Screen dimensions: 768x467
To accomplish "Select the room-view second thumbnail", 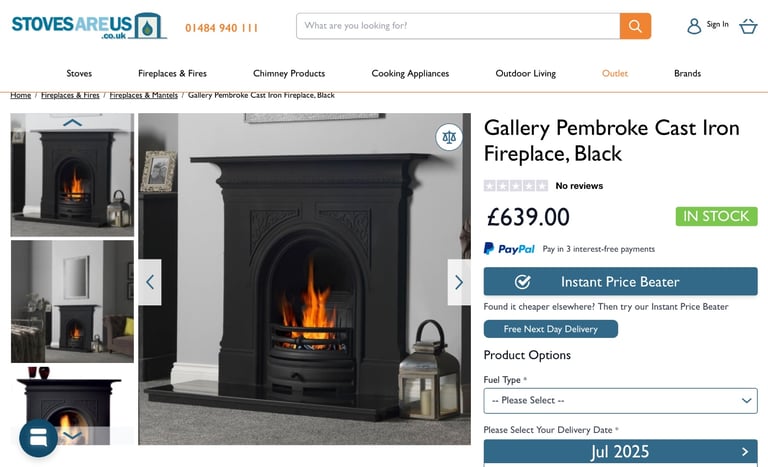I will tap(72, 301).
